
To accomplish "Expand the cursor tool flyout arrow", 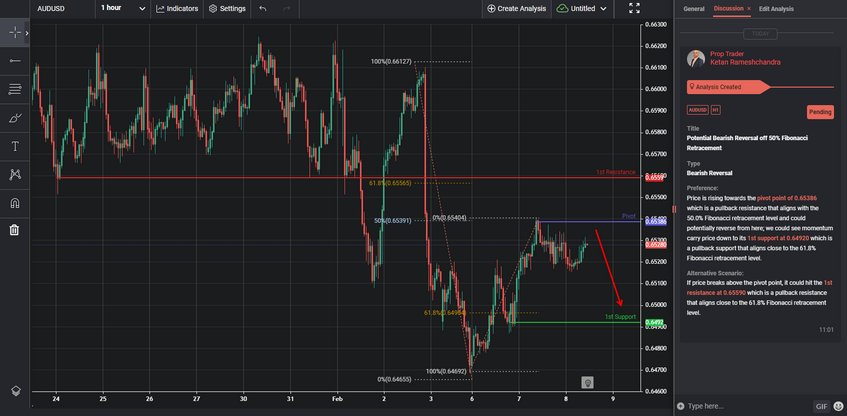I will tap(27, 33).
